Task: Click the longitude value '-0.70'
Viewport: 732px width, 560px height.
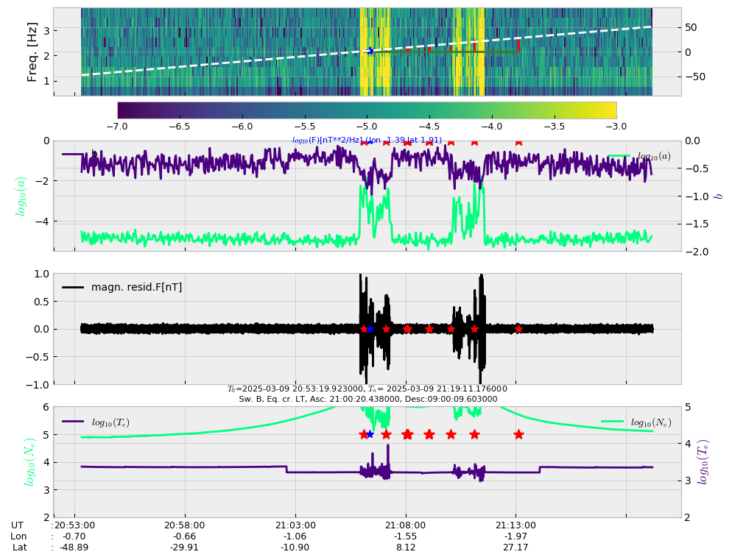Action: [74, 536]
